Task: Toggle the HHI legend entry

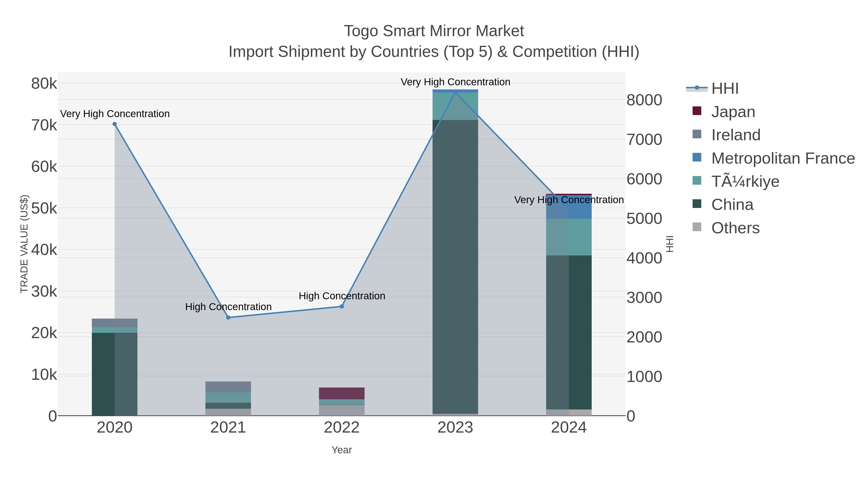Action: (712, 89)
